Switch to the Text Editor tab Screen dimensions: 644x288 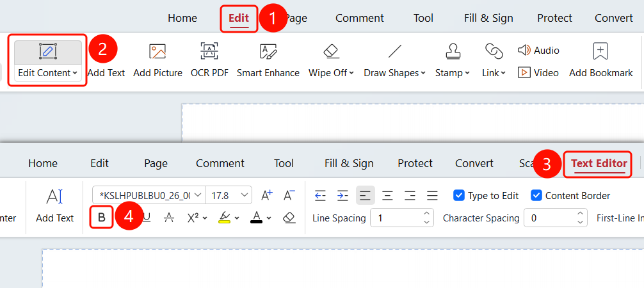(599, 163)
